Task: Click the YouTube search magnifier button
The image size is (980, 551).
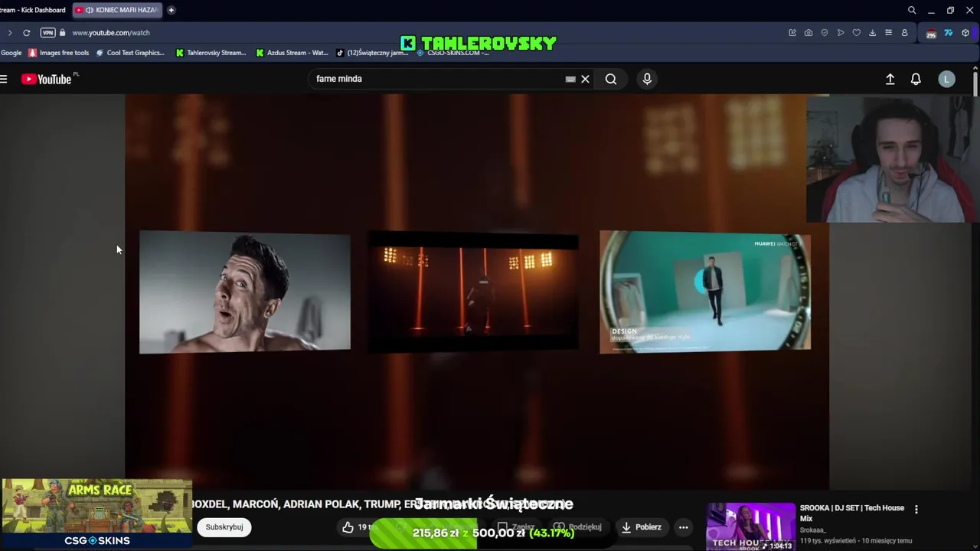Action: (x=611, y=79)
